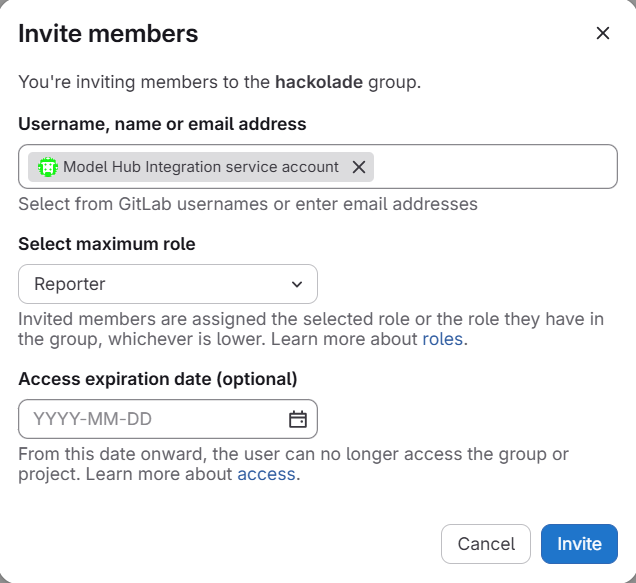This screenshot has height=583, width=636.
Task: Click Select from GitLab usernames hint text
Action: (248, 204)
